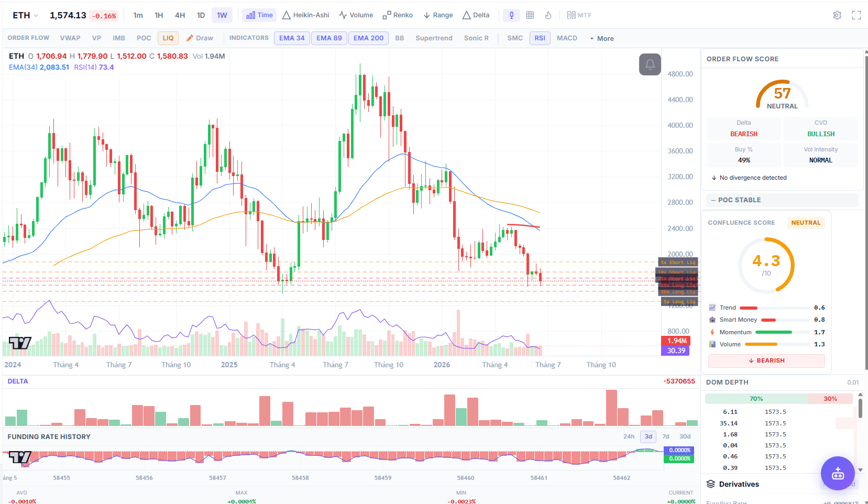Viewport: 868px width, 504px height.
Task: Enable the Supertrend indicator
Action: (x=434, y=38)
